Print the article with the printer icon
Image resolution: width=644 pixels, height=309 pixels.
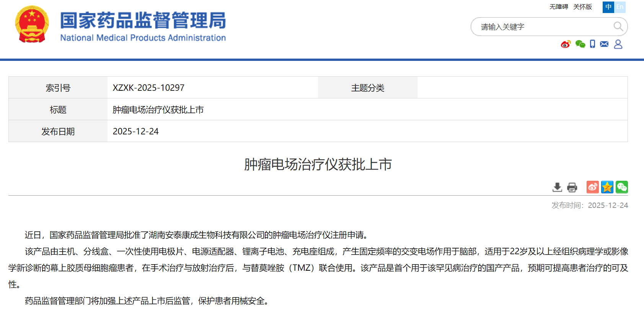[x=572, y=187]
